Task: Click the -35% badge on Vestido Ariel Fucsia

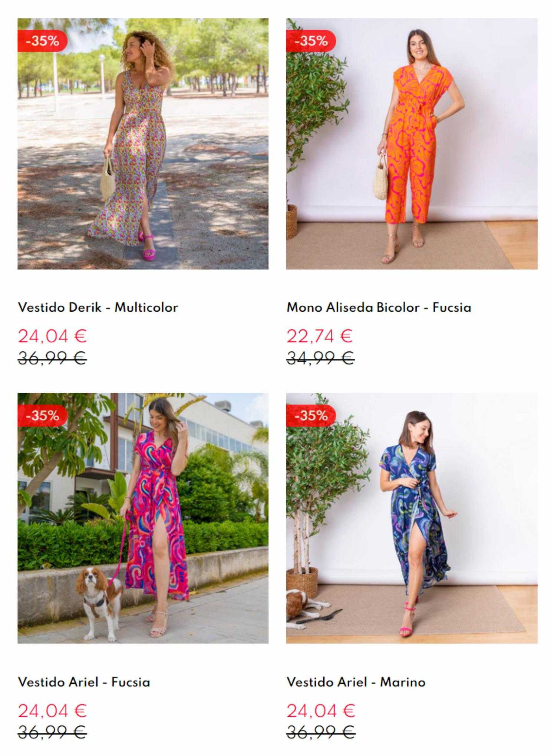Action: pyautogui.click(x=42, y=415)
